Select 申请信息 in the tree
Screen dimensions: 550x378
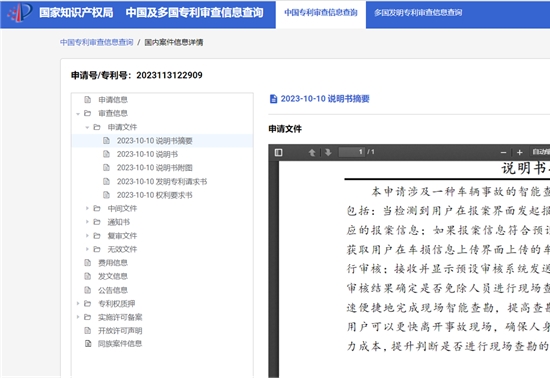point(113,100)
